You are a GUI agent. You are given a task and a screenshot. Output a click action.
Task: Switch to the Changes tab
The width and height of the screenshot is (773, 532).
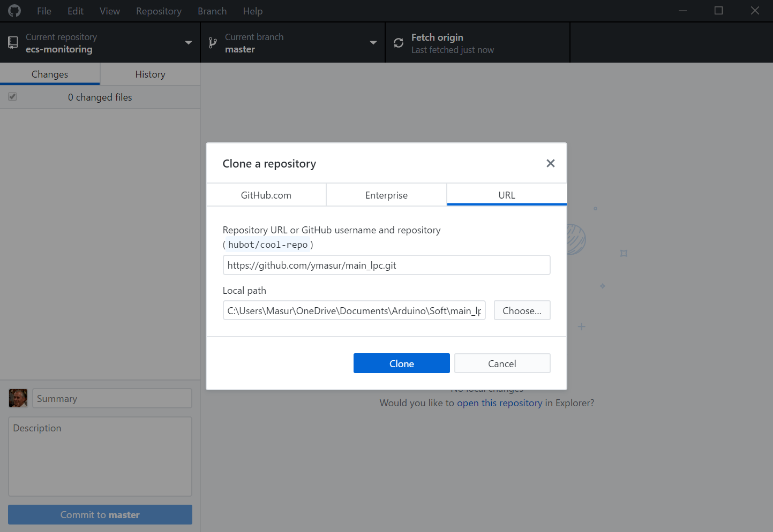(x=50, y=74)
